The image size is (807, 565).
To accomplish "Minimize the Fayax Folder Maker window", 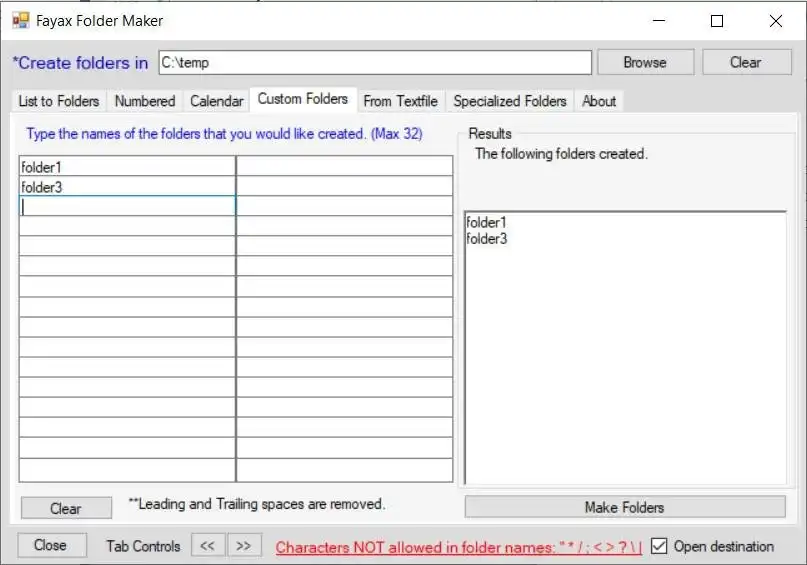I will 659,21.
